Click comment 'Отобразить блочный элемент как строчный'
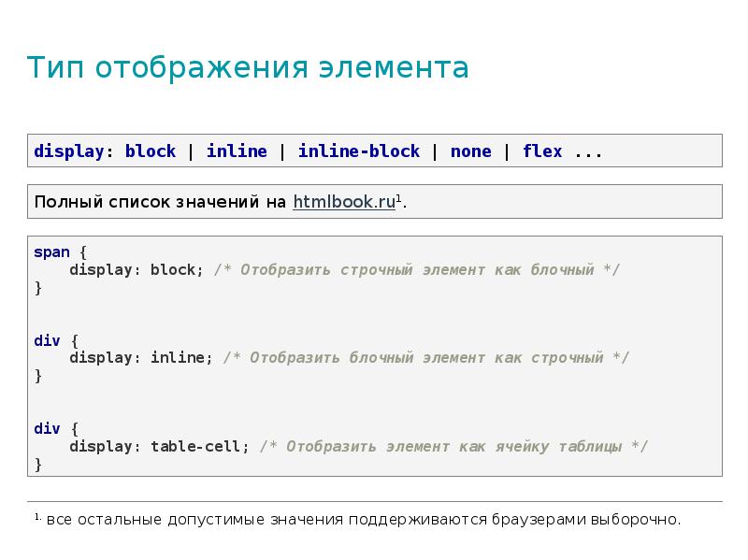Viewport: 748px width, 560px height. (x=426, y=357)
